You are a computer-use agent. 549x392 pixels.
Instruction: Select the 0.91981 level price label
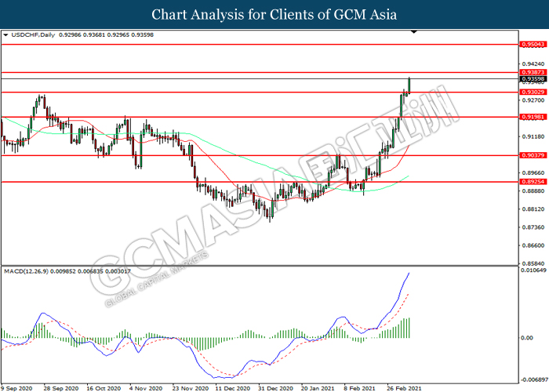[x=533, y=117]
